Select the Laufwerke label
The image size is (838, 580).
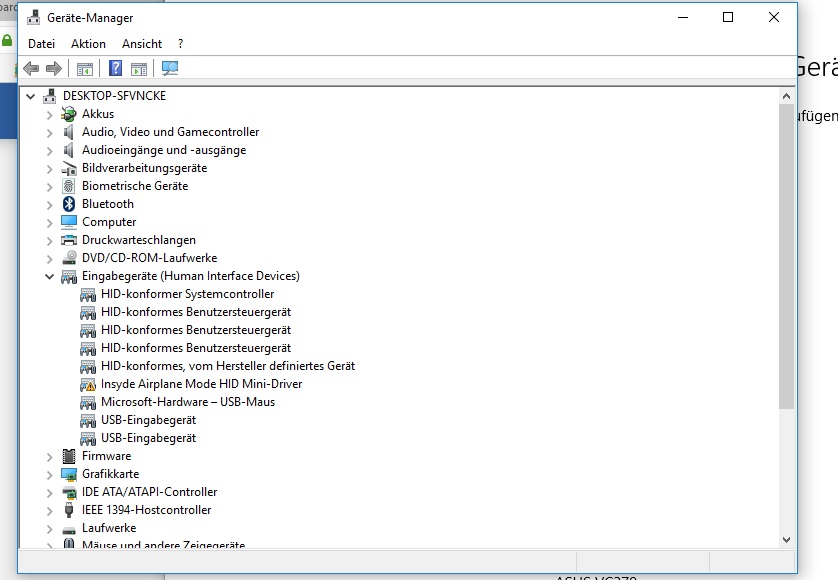pyautogui.click(x=109, y=528)
